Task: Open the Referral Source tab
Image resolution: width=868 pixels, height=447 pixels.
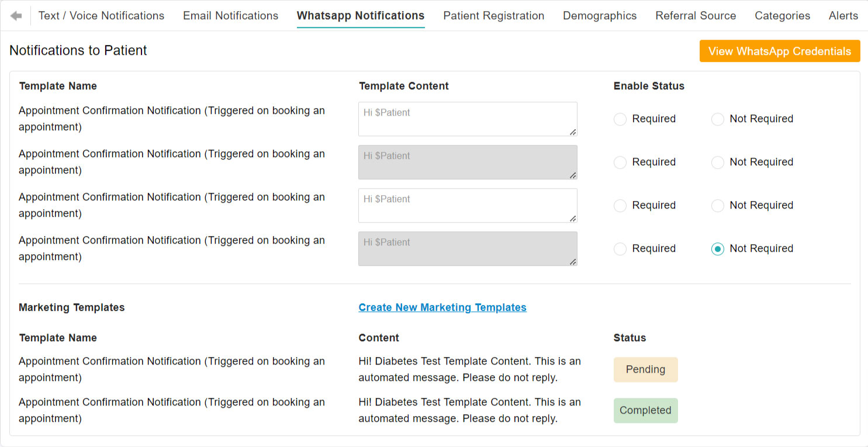Action: coord(696,16)
